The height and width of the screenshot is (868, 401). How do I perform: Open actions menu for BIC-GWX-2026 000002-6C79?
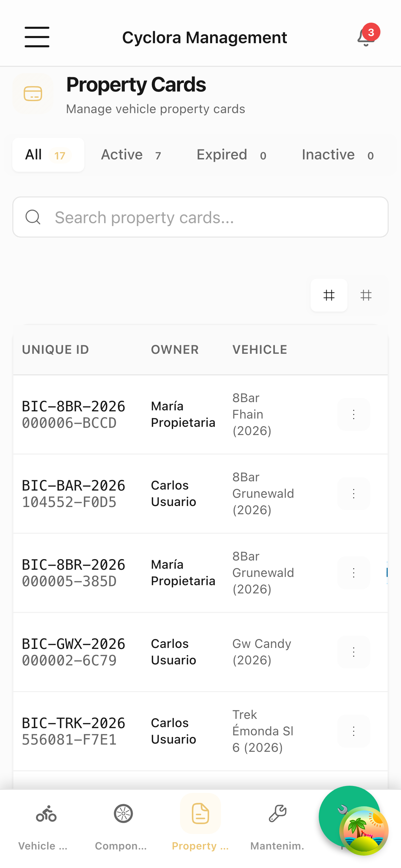pos(354,652)
